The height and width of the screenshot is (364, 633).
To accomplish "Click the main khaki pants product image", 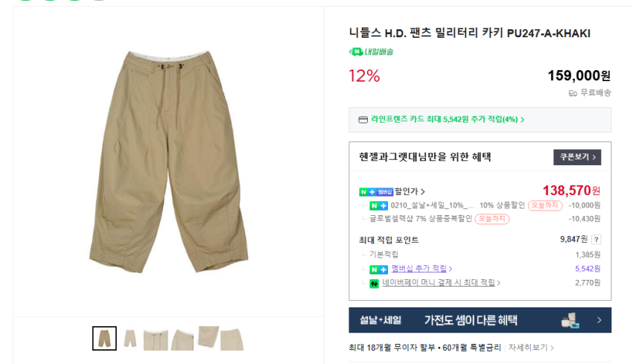I will pos(169,162).
